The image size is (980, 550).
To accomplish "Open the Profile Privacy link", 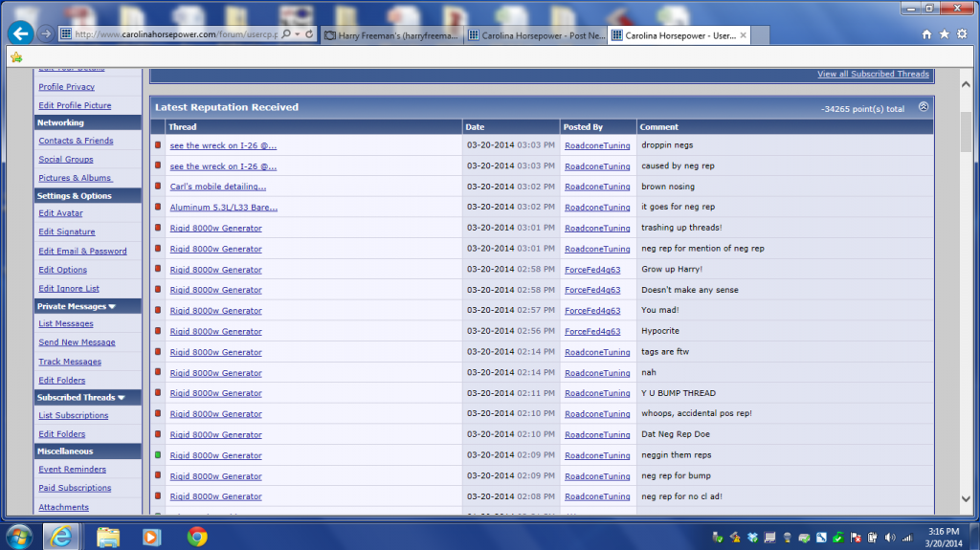I will [66, 87].
